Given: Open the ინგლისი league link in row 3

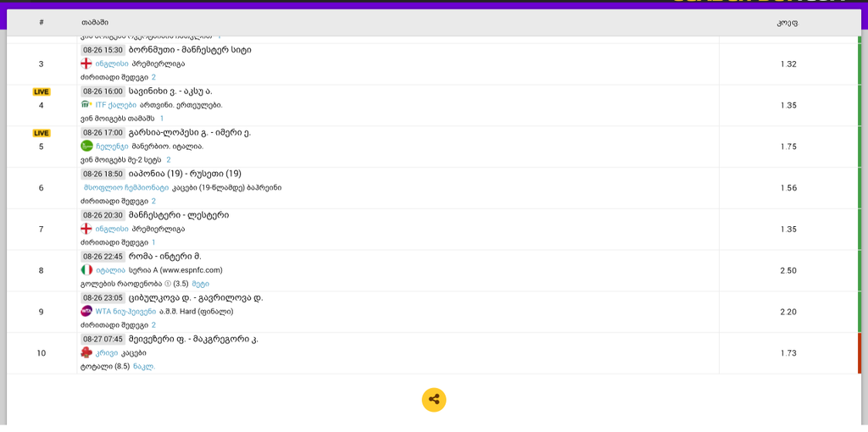Looking at the screenshot, I should pyautogui.click(x=112, y=64).
